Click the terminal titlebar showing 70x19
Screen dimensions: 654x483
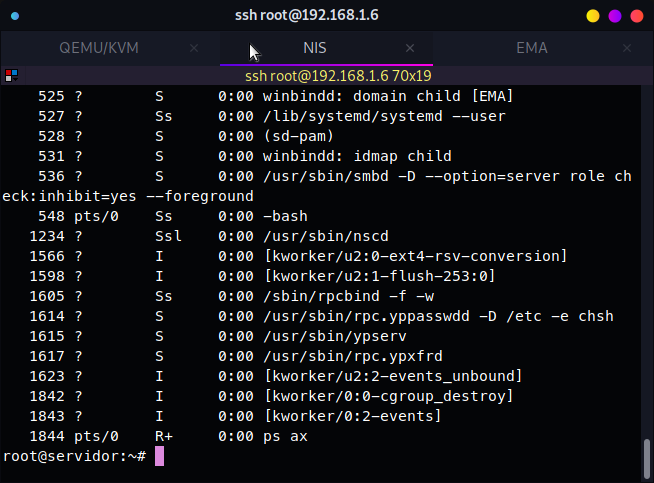338,76
